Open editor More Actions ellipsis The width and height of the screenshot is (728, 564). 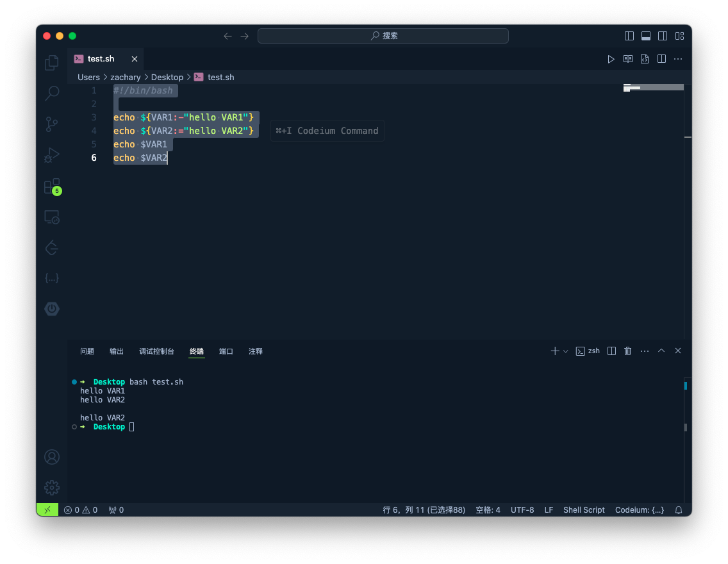678,59
